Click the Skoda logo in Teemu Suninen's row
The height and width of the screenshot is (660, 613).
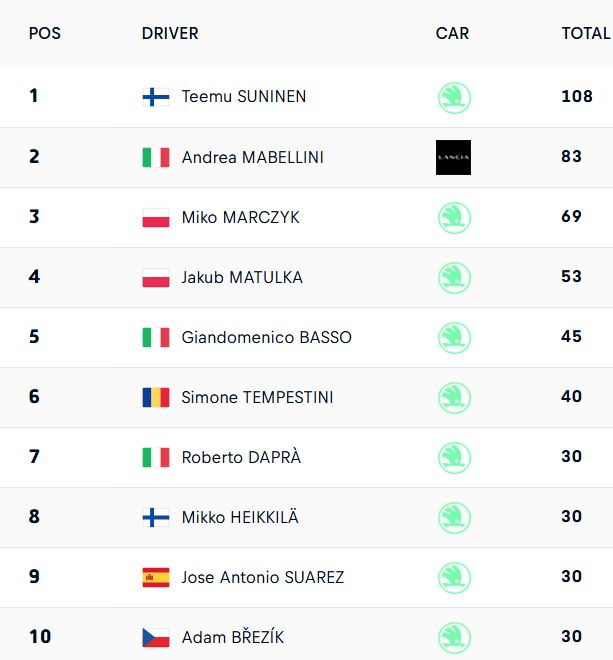click(x=454, y=98)
